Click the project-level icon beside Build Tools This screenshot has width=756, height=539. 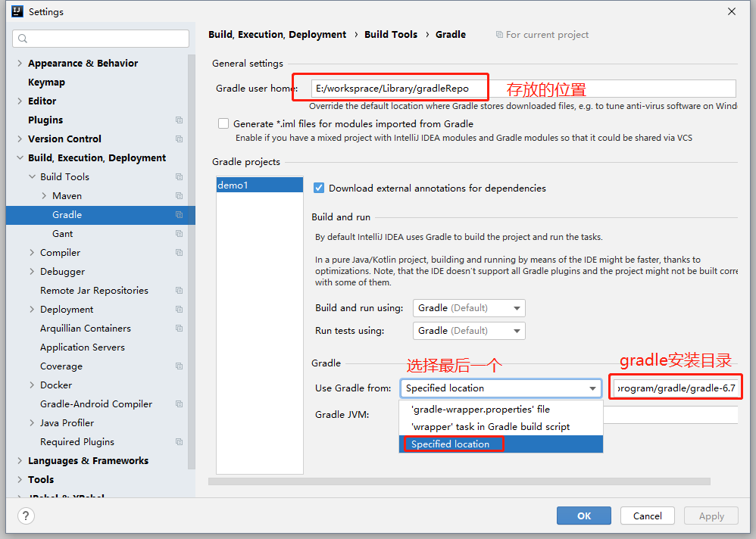[180, 177]
